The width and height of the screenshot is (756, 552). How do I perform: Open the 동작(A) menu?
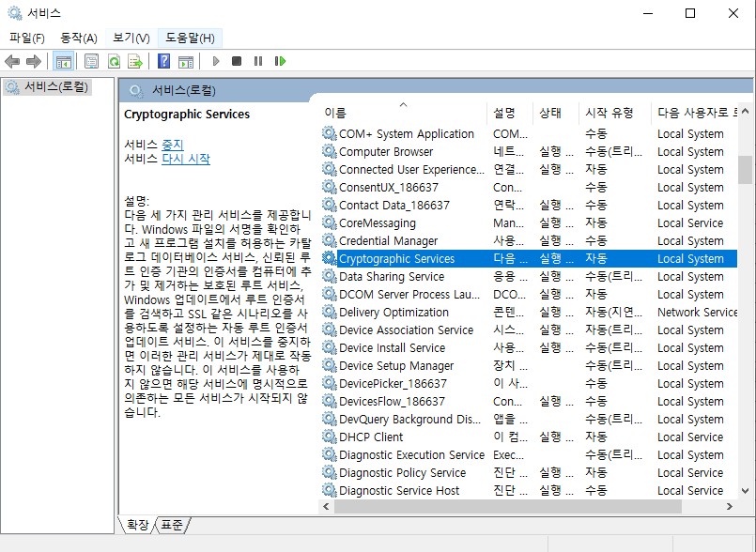pyautogui.click(x=79, y=38)
